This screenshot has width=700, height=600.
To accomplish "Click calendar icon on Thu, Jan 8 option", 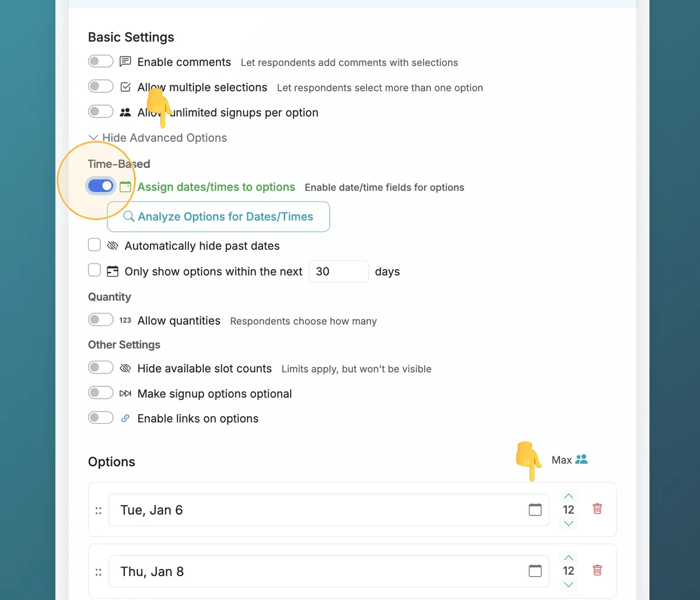I will point(535,571).
